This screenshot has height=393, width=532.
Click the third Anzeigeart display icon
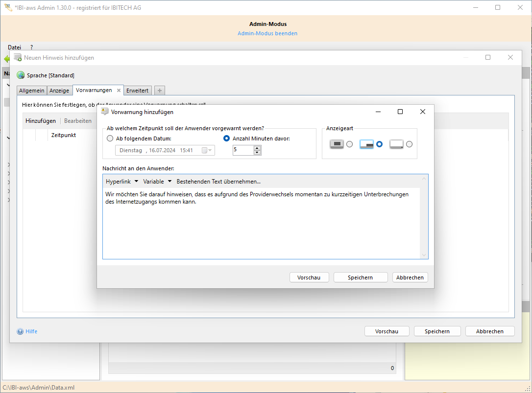point(396,144)
